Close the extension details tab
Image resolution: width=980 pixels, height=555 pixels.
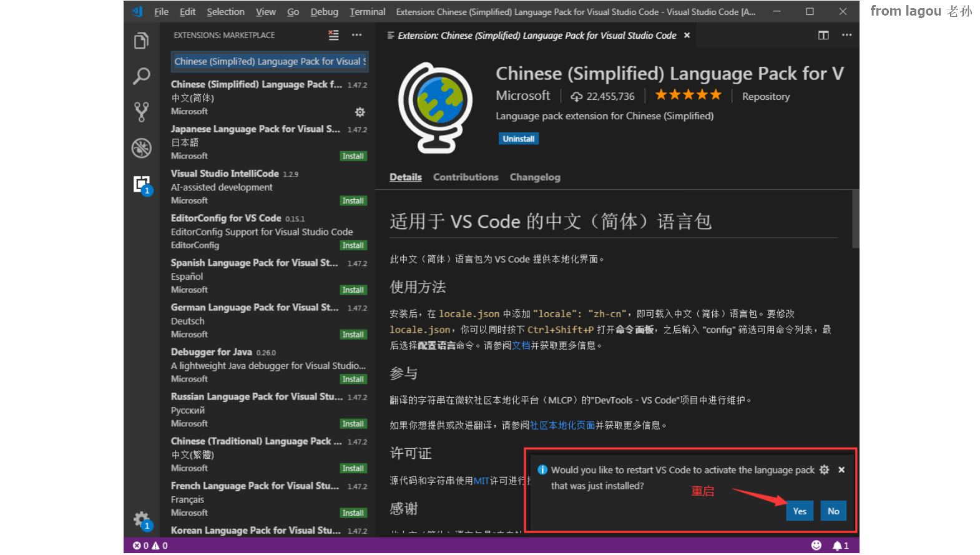[687, 36]
